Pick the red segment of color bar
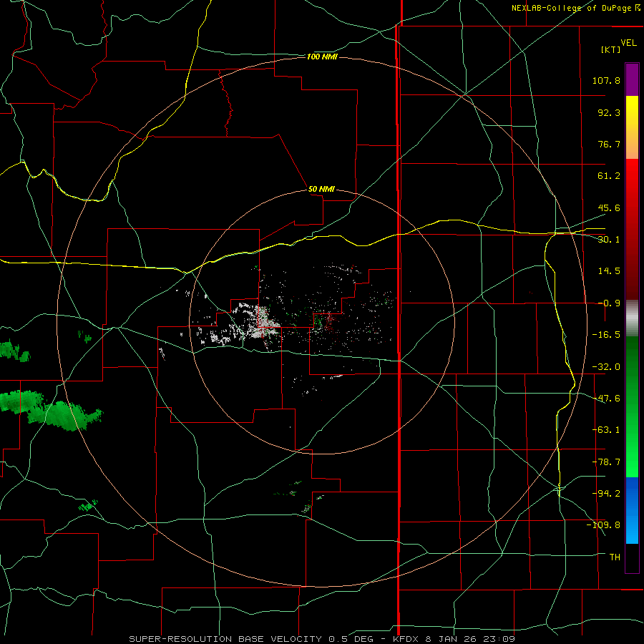644x644 pixels. click(x=632, y=229)
